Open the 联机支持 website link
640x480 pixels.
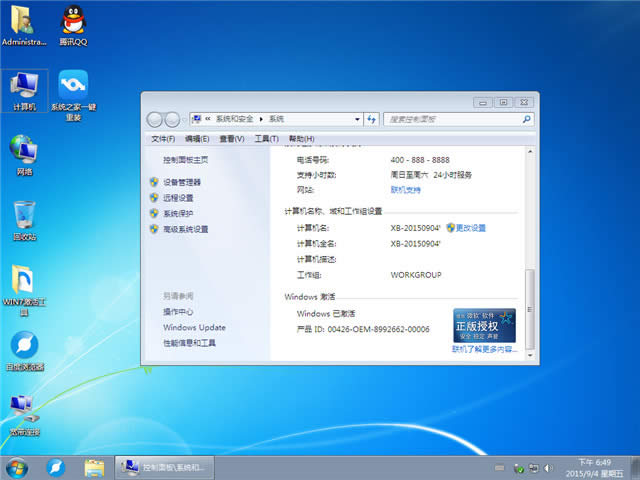(406, 189)
